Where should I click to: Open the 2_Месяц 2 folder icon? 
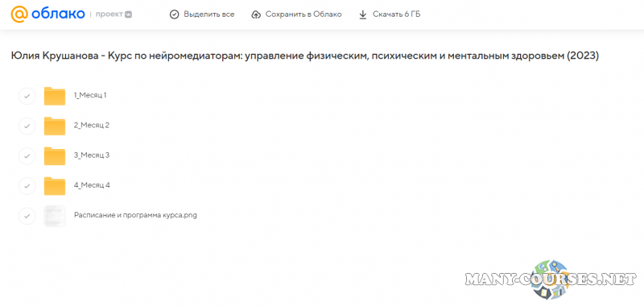point(55,126)
